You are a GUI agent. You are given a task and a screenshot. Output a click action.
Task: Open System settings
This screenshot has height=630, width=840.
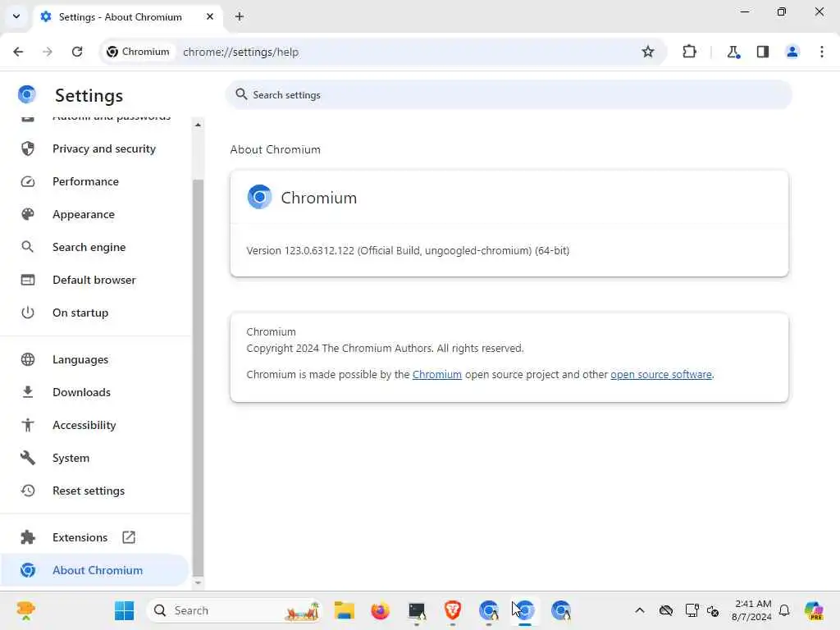coord(95,458)
